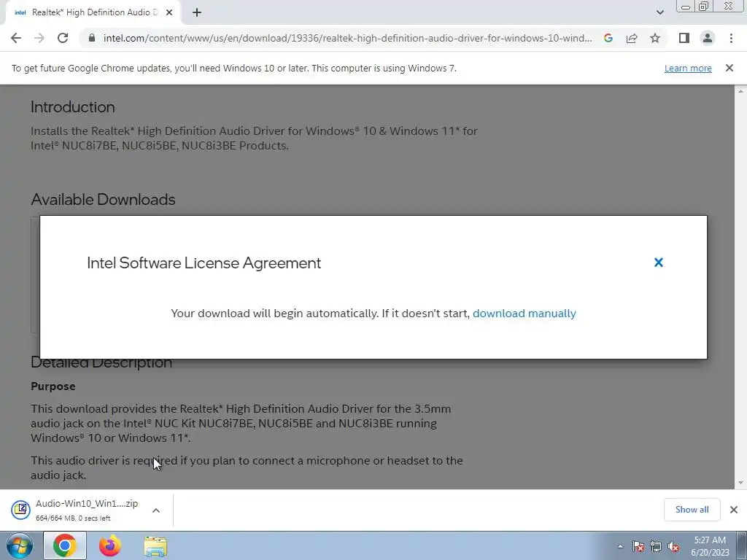Image resolution: width=747 pixels, height=560 pixels.
Task: Click the Chrome taskbar icon
Action: pos(65,545)
